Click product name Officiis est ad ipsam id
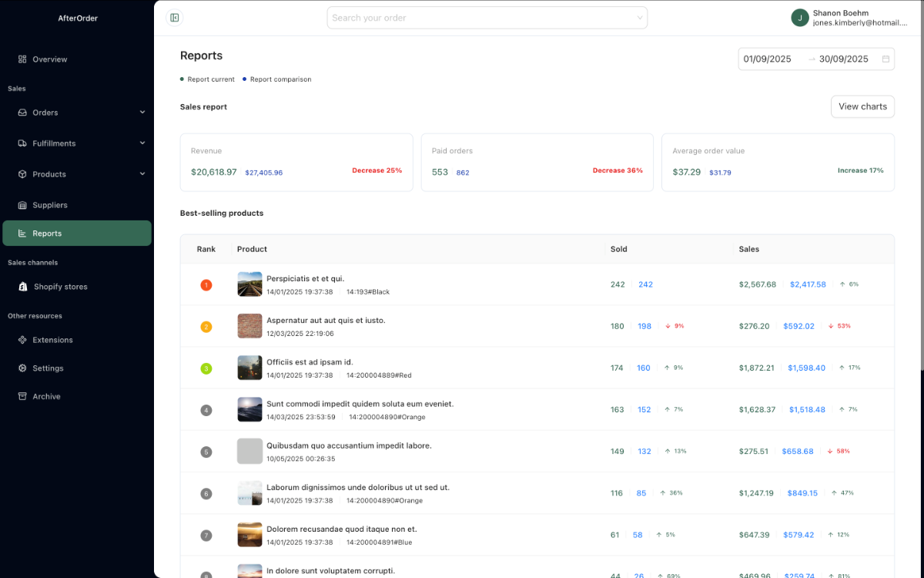 click(310, 362)
